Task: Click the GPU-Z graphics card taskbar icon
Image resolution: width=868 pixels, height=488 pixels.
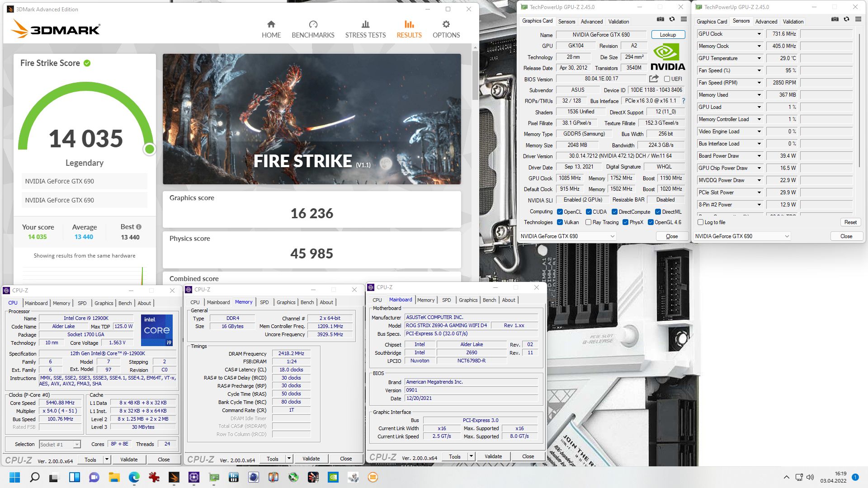Action: [214, 477]
